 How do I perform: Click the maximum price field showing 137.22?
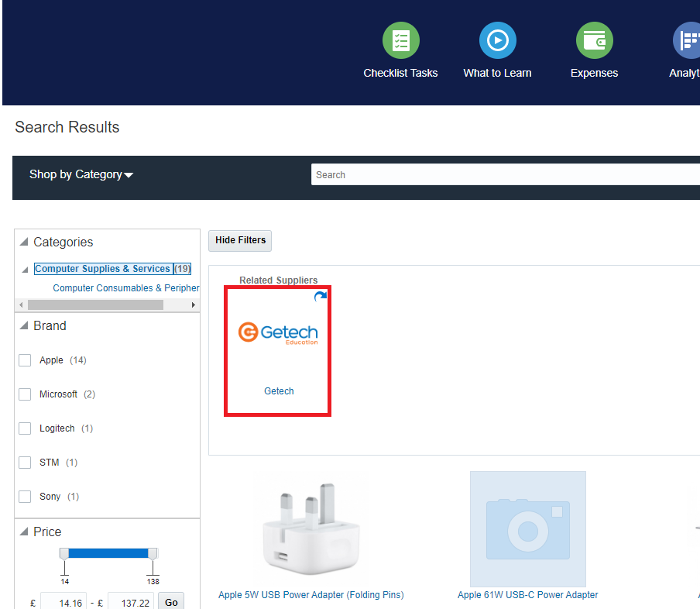(x=131, y=603)
